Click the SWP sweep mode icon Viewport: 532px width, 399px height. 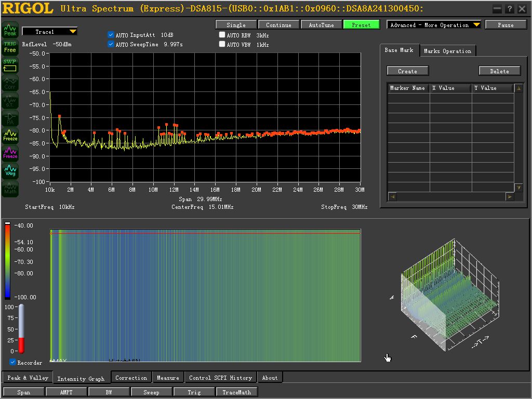click(x=10, y=65)
